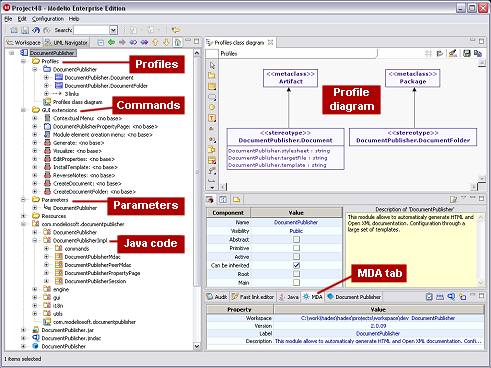Select the T text tool in diagram palette
Screen dimensions: 491x368
[x=212, y=118]
